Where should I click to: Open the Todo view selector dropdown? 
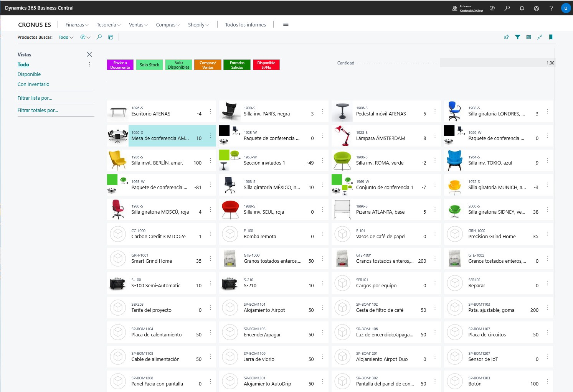(66, 37)
